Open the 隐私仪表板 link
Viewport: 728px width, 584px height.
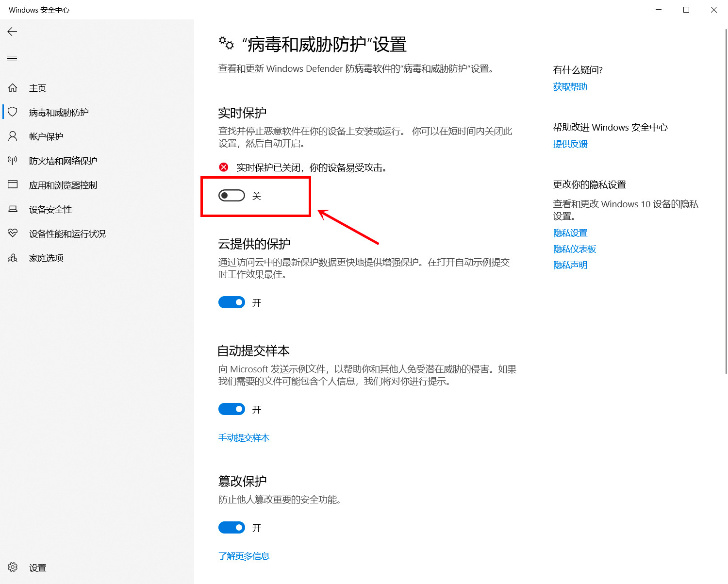(575, 249)
